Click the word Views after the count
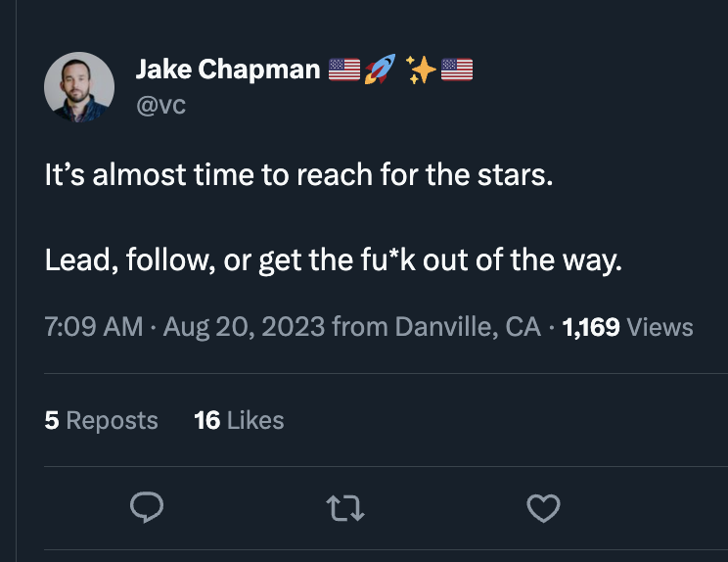The height and width of the screenshot is (562, 728). coord(660,327)
